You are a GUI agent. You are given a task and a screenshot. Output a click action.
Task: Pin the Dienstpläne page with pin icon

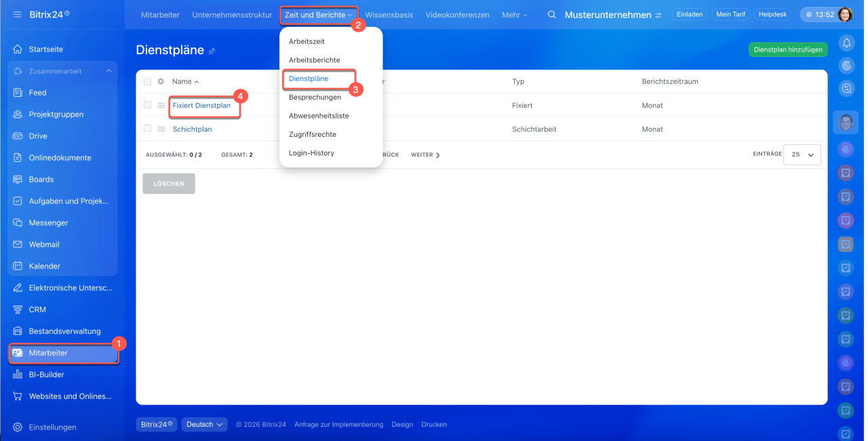[212, 51]
